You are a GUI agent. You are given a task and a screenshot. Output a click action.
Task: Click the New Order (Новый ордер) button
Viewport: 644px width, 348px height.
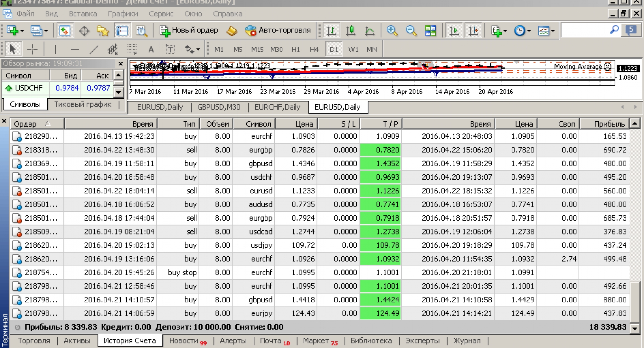coord(189,31)
